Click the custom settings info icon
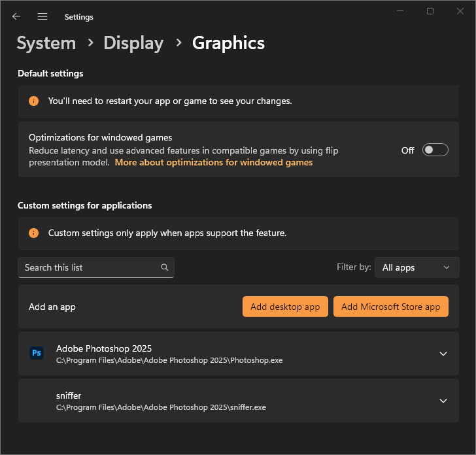Viewport: 476px width, 455px height. 33,233
